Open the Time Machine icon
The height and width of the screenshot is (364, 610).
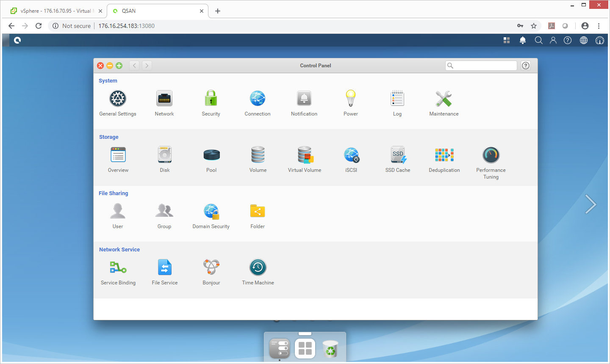pyautogui.click(x=258, y=267)
